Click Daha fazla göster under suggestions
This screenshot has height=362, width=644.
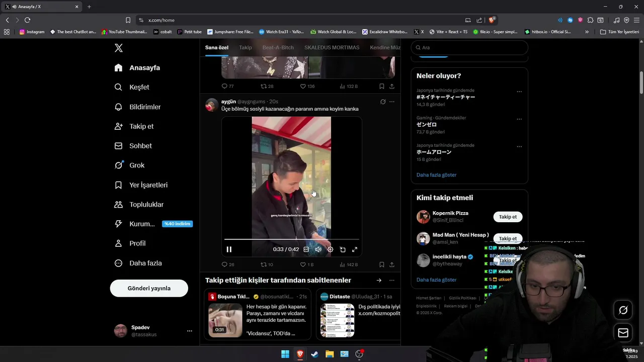tap(437, 280)
